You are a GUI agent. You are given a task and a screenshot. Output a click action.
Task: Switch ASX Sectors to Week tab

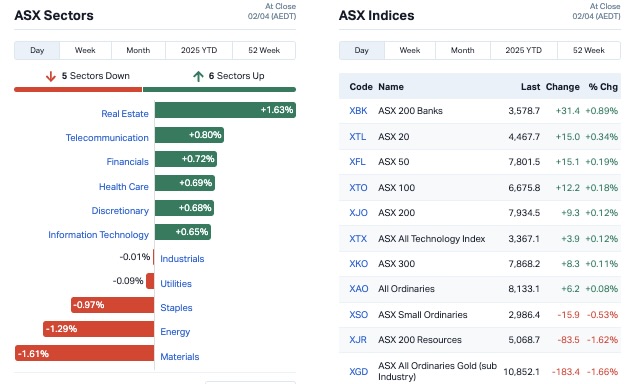[85, 51]
